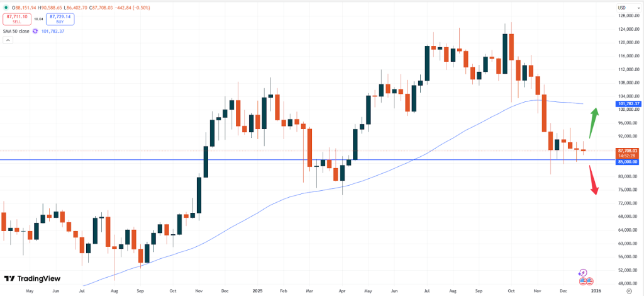
Task: Select the SMA 50 close indicator label
Action: pyautogui.click(x=16, y=30)
